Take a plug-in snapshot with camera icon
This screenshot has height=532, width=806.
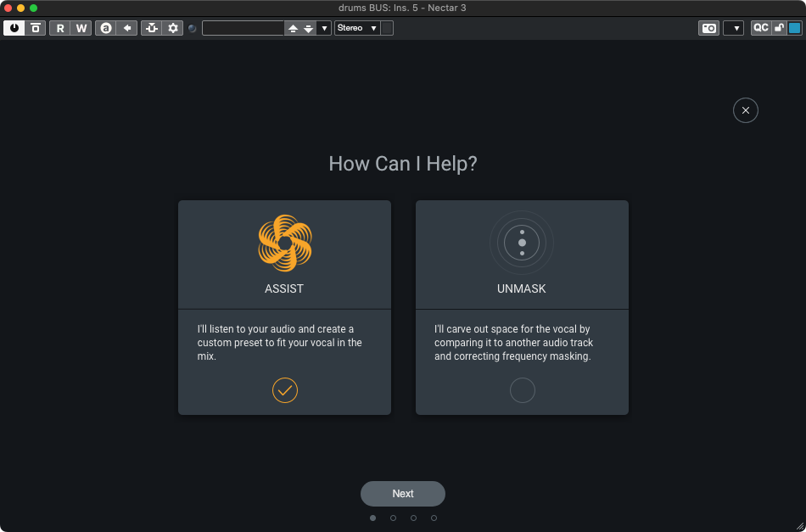coord(708,28)
